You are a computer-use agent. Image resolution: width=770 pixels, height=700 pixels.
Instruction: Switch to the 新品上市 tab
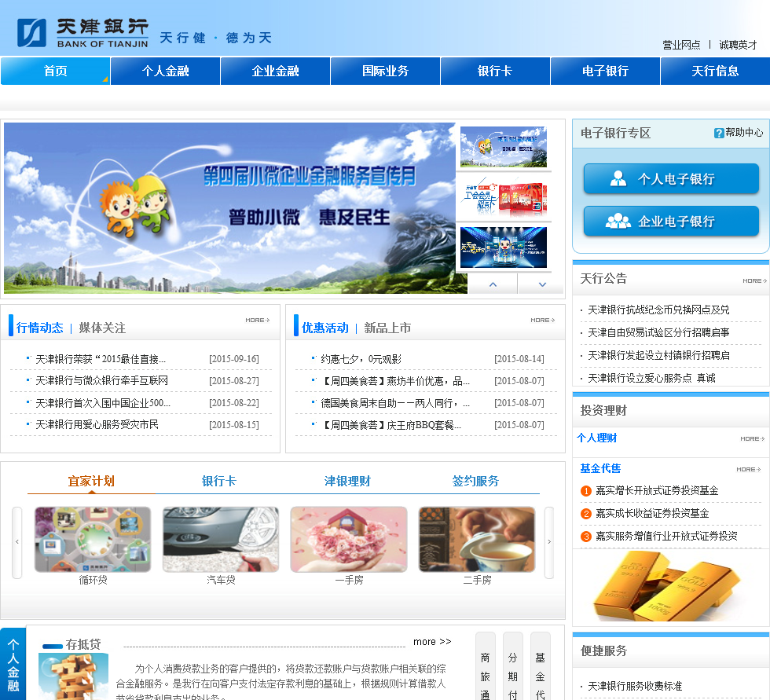(x=387, y=328)
